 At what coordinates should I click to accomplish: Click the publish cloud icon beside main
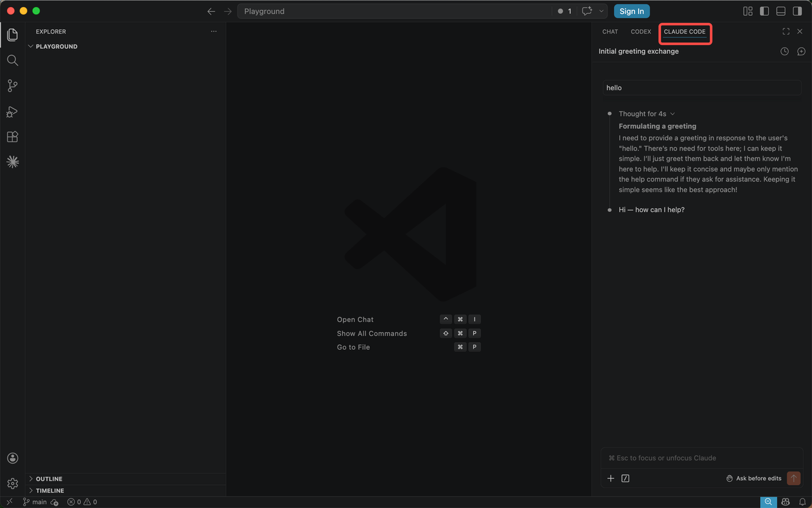click(x=55, y=502)
